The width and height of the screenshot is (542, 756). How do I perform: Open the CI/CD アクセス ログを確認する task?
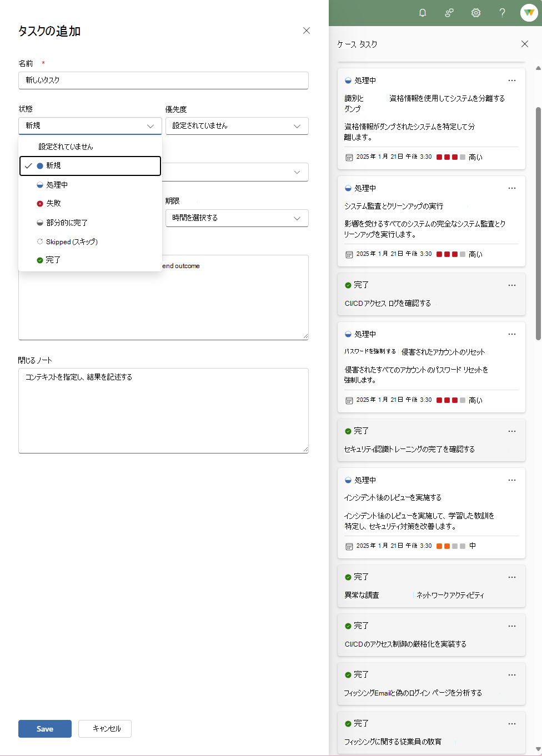[388, 303]
